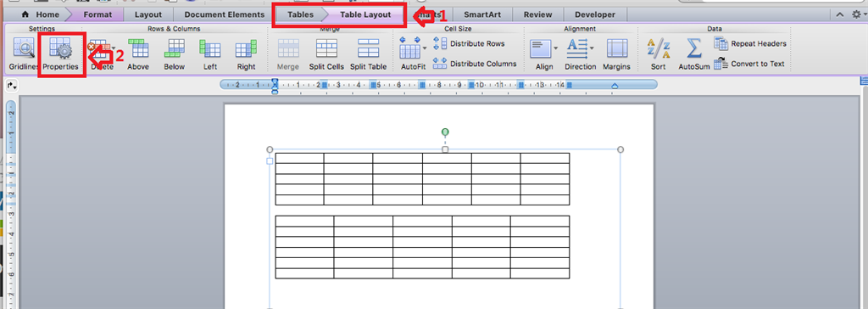This screenshot has width=868, height=309.
Task: Switch to the Format tab
Action: pos(97,14)
